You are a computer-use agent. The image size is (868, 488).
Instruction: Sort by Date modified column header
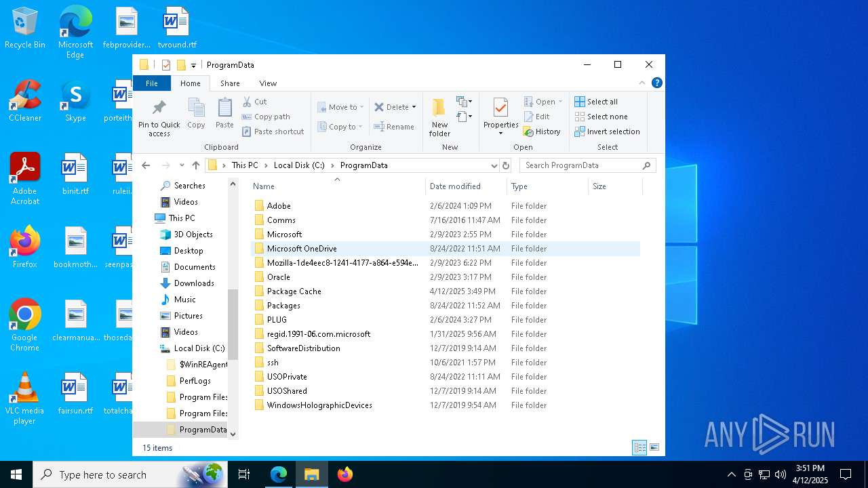click(x=466, y=186)
